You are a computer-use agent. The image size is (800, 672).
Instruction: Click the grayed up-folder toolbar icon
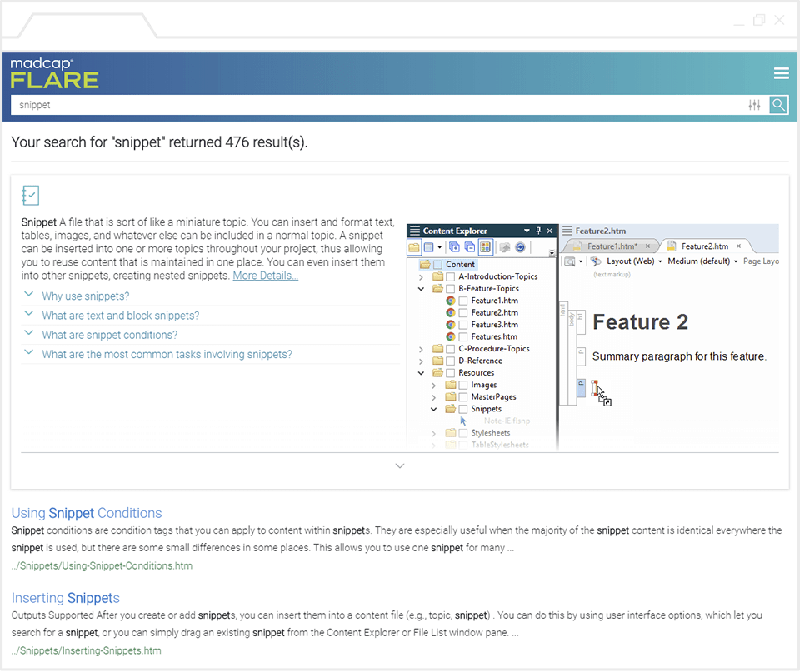505,247
